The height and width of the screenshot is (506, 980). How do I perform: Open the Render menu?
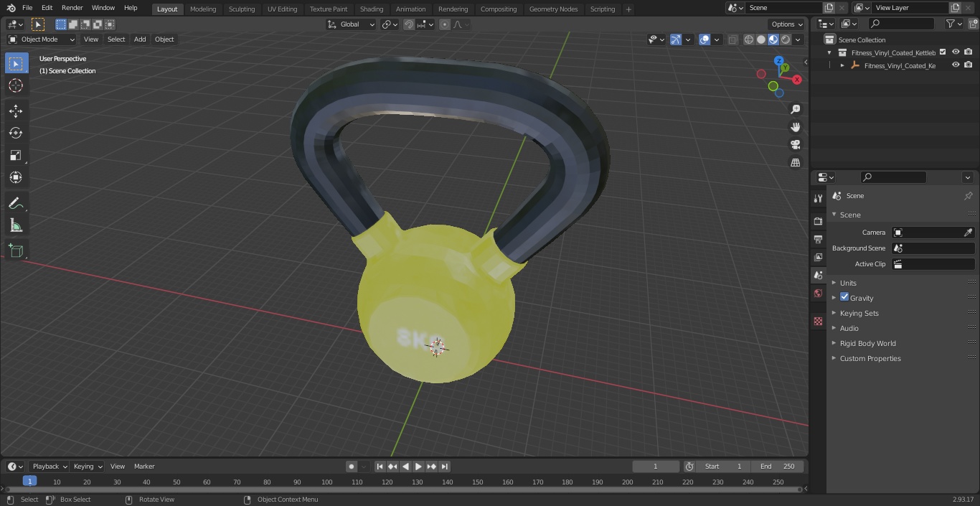click(x=72, y=8)
